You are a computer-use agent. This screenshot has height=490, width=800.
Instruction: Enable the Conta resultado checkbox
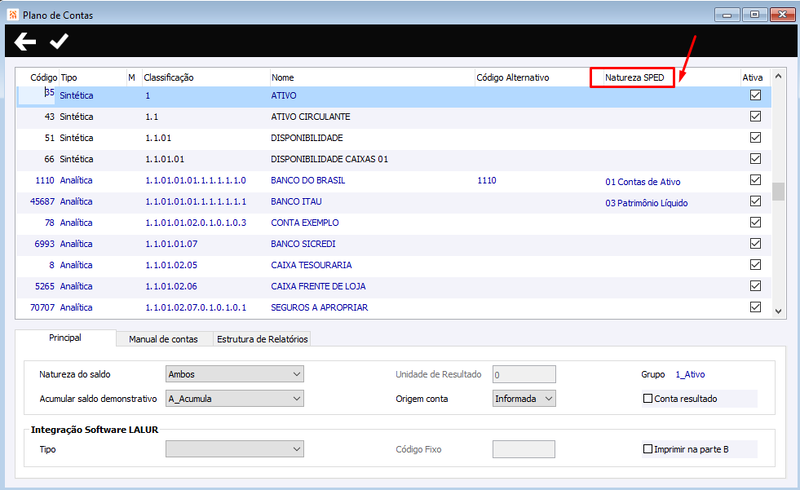click(x=648, y=398)
